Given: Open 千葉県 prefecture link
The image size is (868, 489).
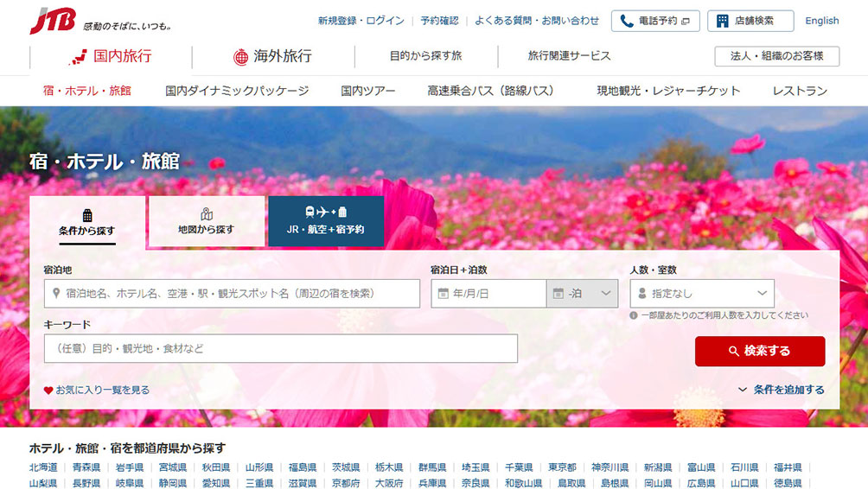Looking at the screenshot, I should coord(519,467).
